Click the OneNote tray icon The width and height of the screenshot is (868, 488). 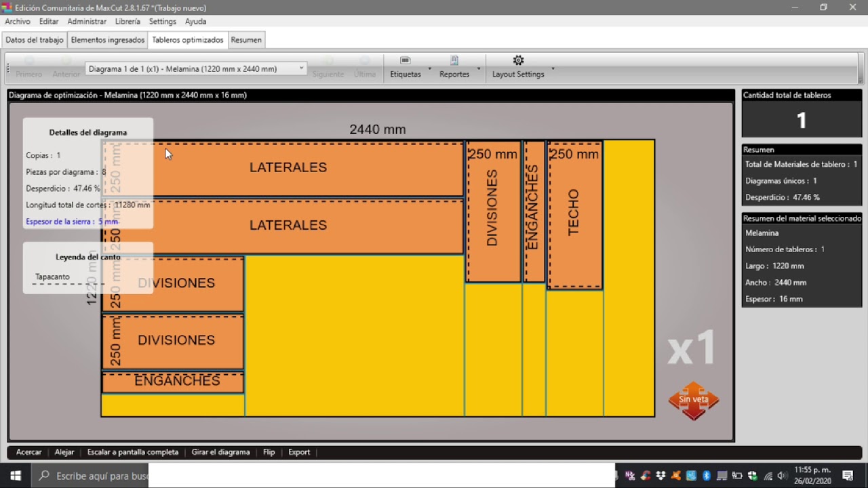pyautogui.click(x=630, y=476)
